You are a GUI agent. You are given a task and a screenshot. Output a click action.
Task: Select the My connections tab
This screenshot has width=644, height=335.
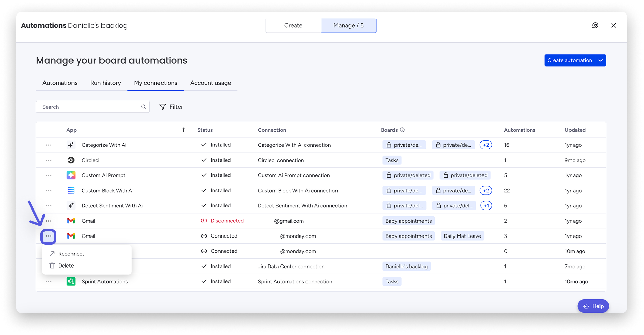pyautogui.click(x=155, y=83)
